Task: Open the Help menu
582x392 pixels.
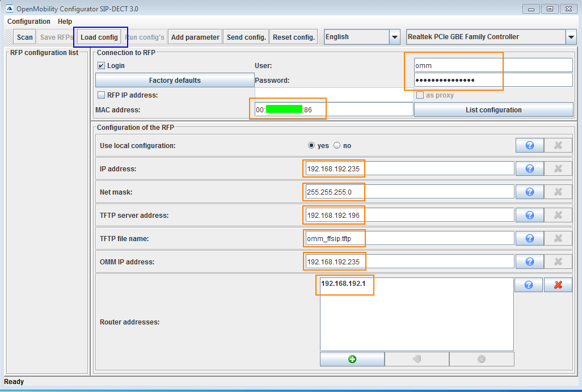Action: pyautogui.click(x=65, y=22)
